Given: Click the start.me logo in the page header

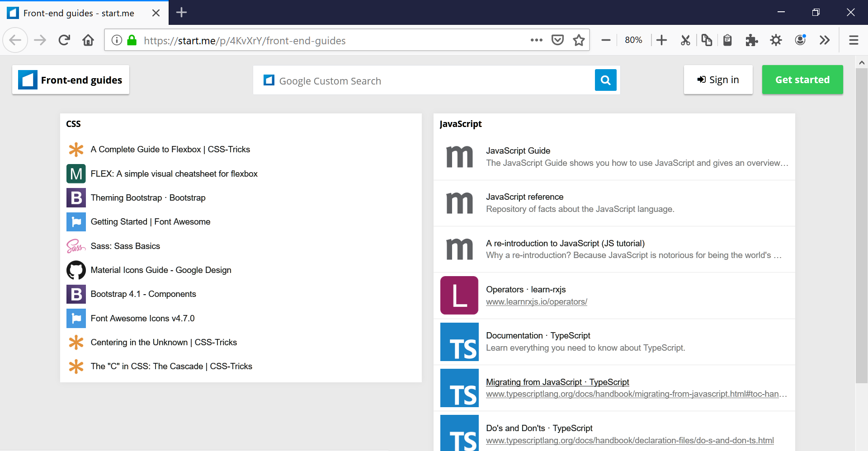Looking at the screenshot, I should [27, 80].
